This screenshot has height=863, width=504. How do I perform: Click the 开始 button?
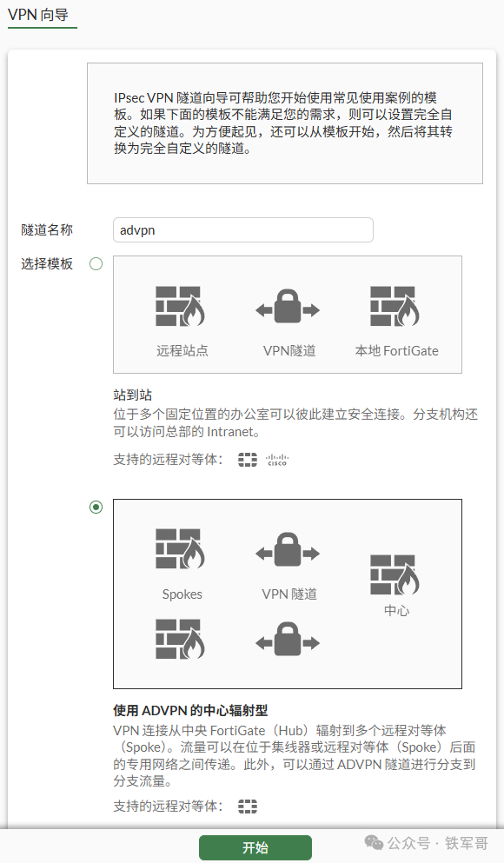255,847
